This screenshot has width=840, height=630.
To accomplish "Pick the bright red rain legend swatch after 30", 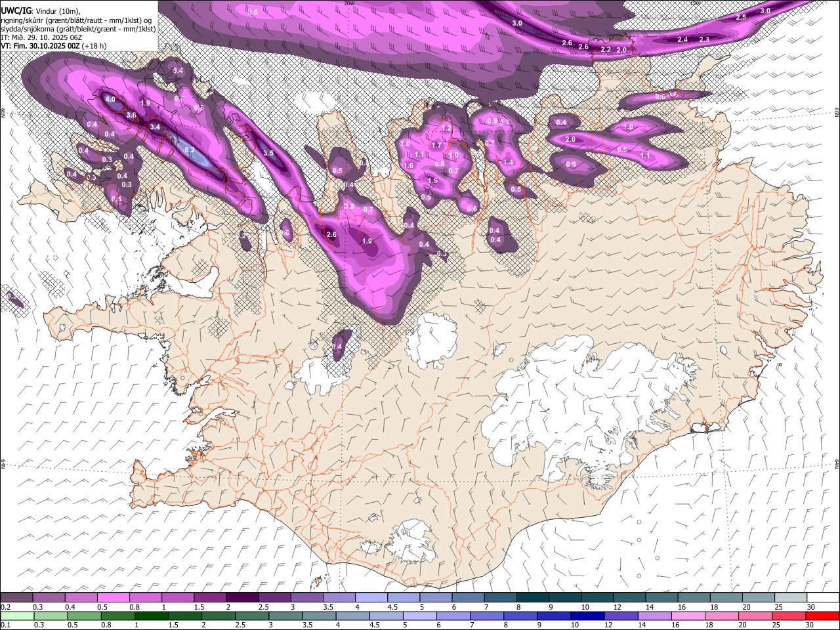I will (x=823, y=616).
